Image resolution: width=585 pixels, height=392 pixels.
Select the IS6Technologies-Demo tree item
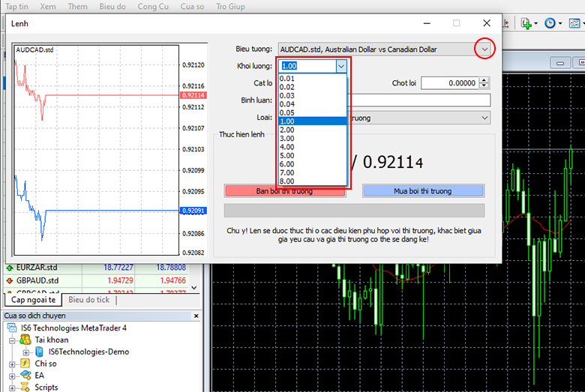coord(88,352)
